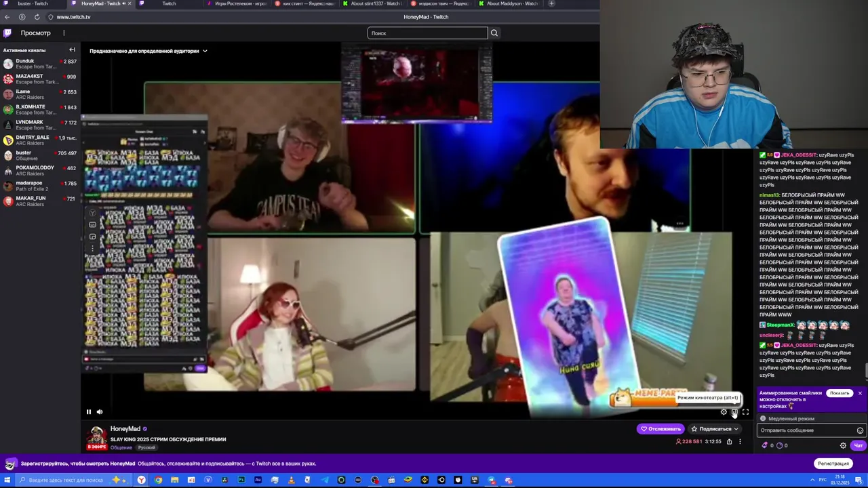Image resolution: width=868 pixels, height=488 pixels.
Task: Open the three-dot menu next to Просмотр
Action: coord(64,33)
